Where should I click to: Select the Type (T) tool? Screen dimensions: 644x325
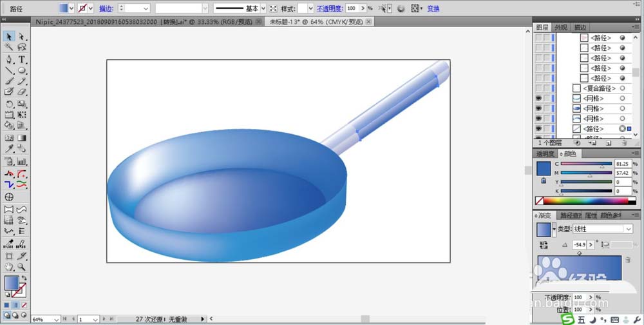point(21,60)
